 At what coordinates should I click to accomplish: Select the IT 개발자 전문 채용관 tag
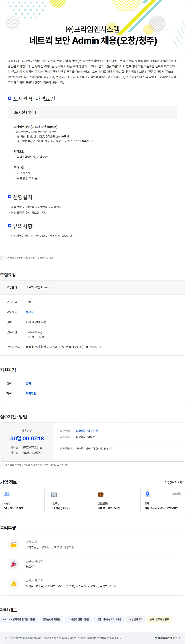click(x=78, y=619)
